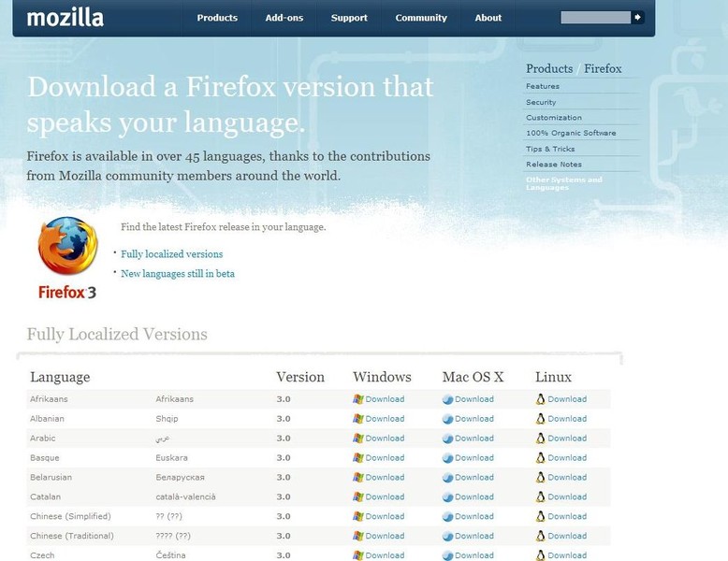Click the 'Fully Localized Versions' section heading
This screenshot has width=728, height=561.
pyautogui.click(x=117, y=334)
